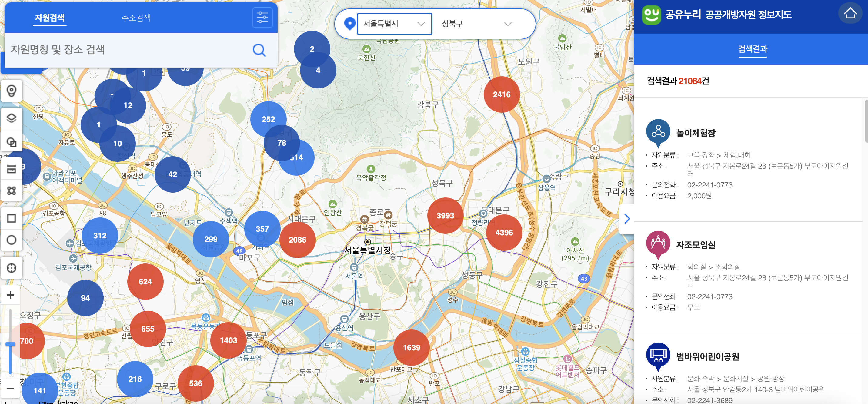Click the zoom level slider handle
This screenshot has width=868, height=404.
coord(10,344)
